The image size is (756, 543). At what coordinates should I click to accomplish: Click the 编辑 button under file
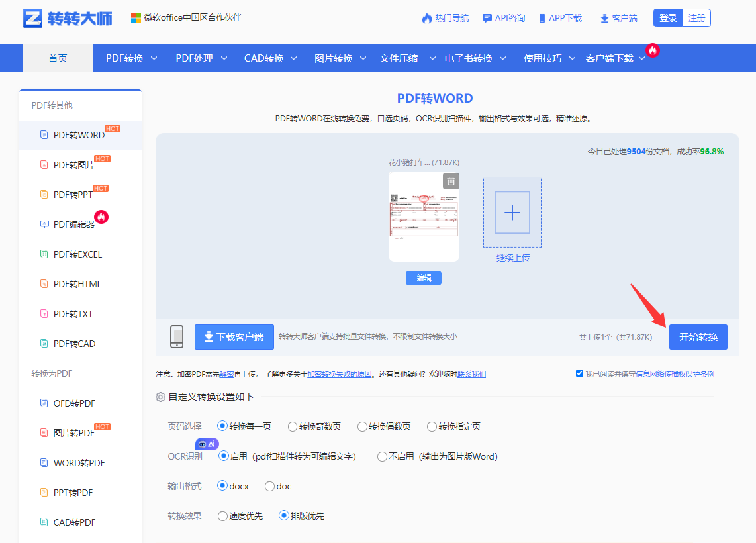click(423, 278)
